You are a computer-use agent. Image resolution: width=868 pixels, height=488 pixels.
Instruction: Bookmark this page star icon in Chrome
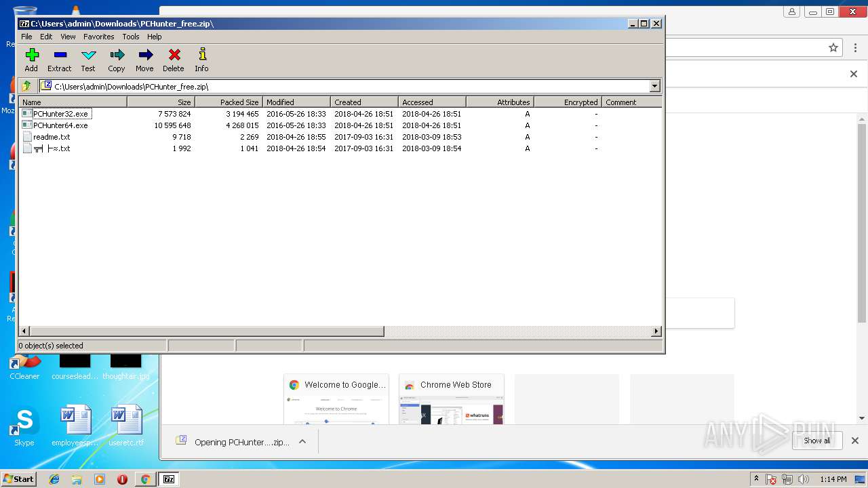pos(833,47)
